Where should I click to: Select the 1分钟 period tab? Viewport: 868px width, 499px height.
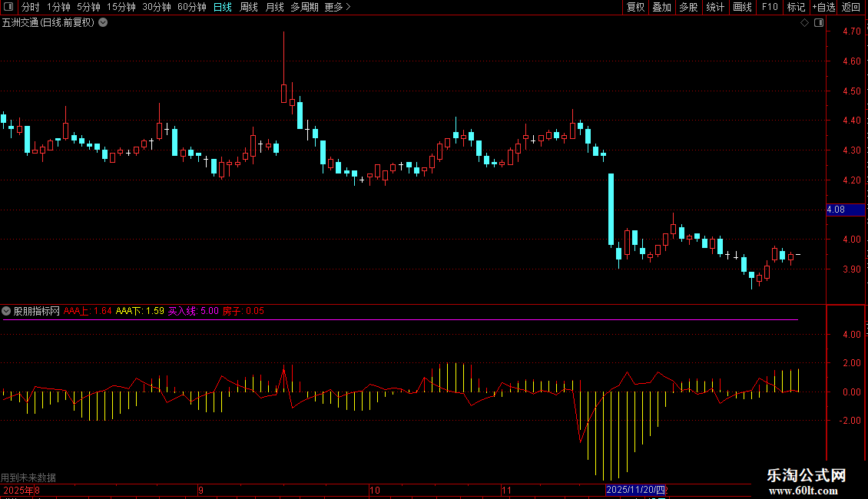pyautogui.click(x=58, y=7)
